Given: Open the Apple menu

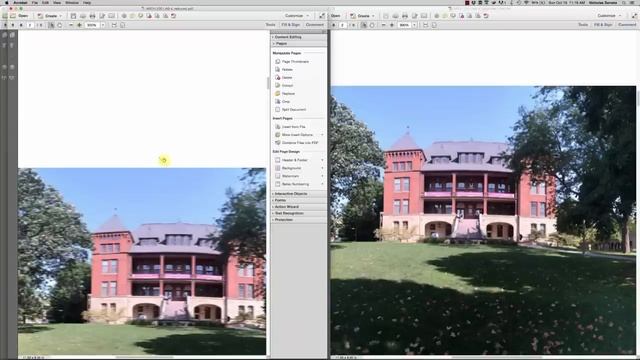Looking at the screenshot, I should click(7, 2).
